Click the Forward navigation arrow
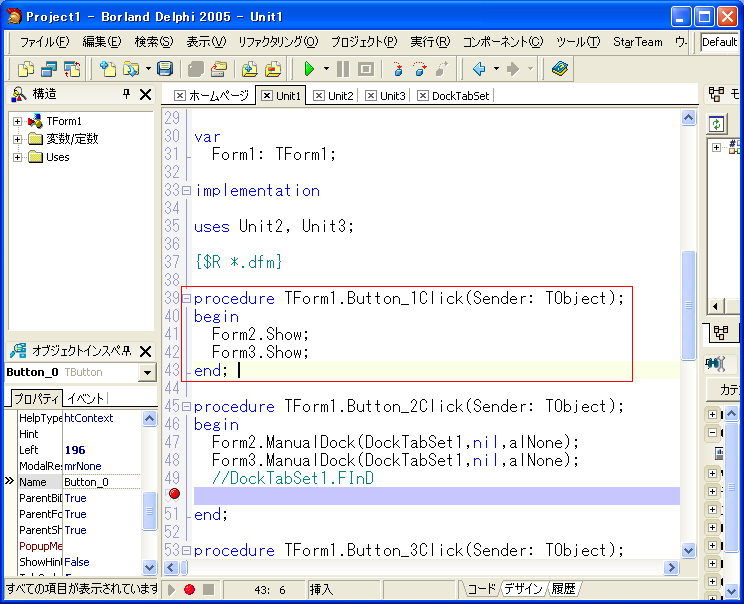This screenshot has height=604, width=744. pos(513,69)
